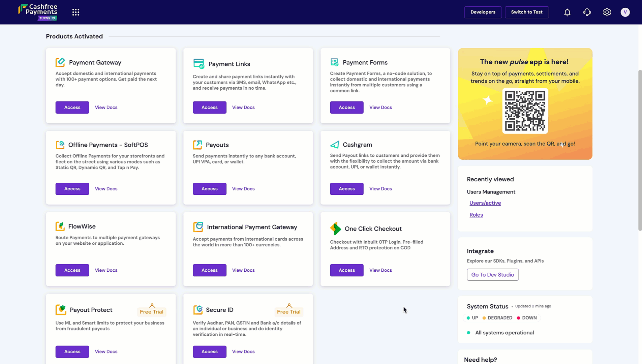Open the notifications bell icon
Viewport: 642px width, 364px height.
click(x=567, y=12)
